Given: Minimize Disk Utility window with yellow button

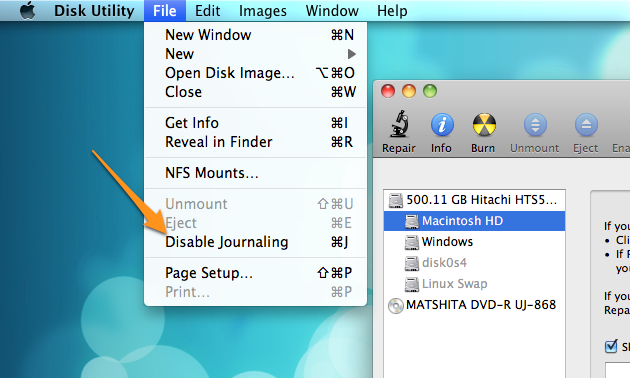Looking at the screenshot, I should coord(409,91).
